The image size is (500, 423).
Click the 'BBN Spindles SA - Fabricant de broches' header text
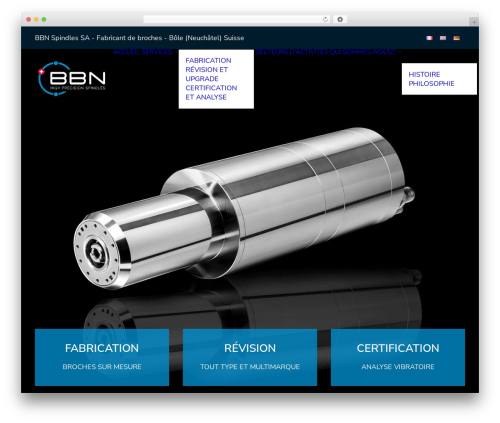click(x=139, y=38)
